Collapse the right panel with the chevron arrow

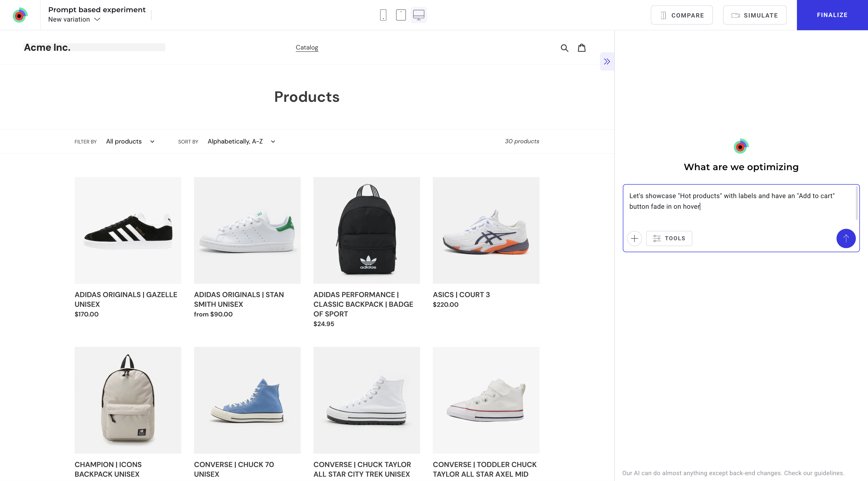[x=607, y=61]
